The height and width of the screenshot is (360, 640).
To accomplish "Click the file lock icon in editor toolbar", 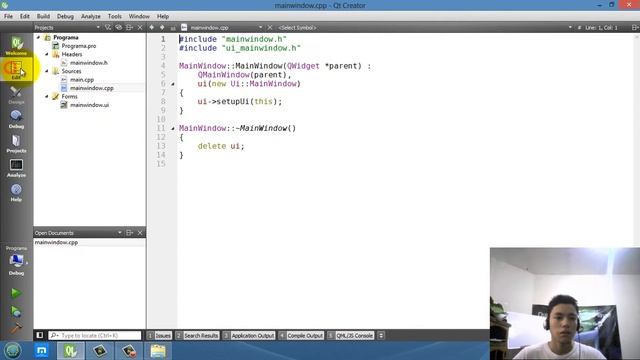I will (173, 28).
